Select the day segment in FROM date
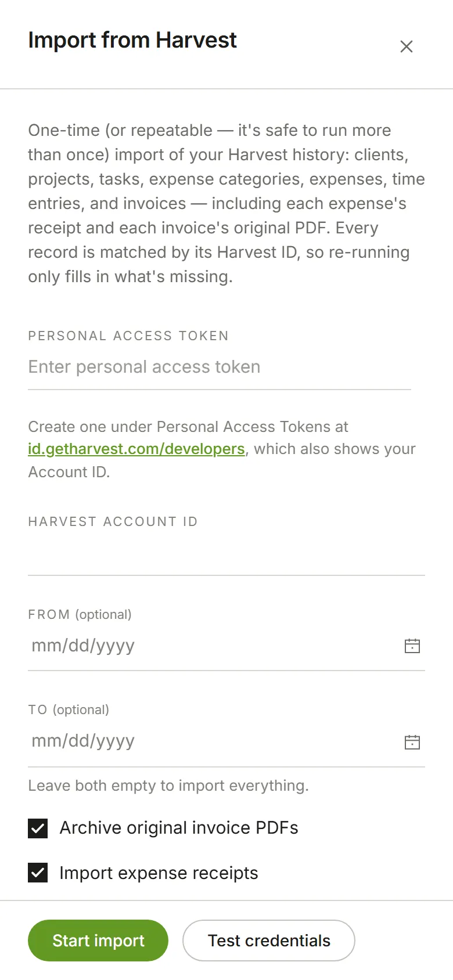The width and height of the screenshot is (453, 980). click(x=78, y=646)
